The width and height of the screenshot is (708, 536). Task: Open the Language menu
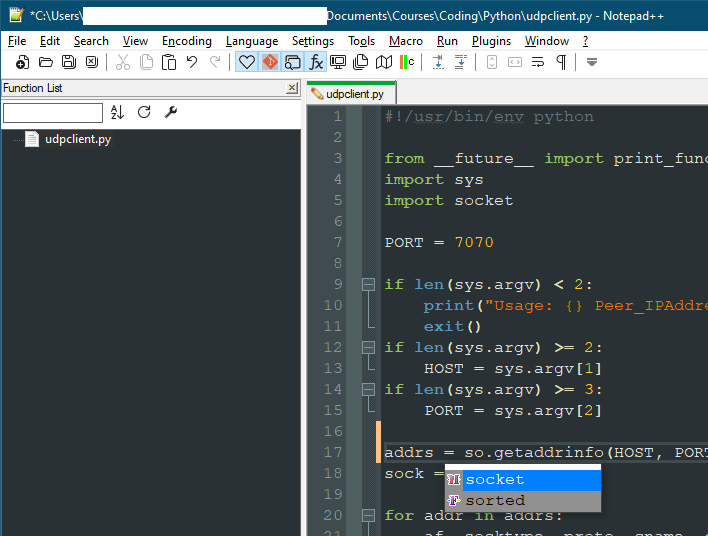click(252, 41)
